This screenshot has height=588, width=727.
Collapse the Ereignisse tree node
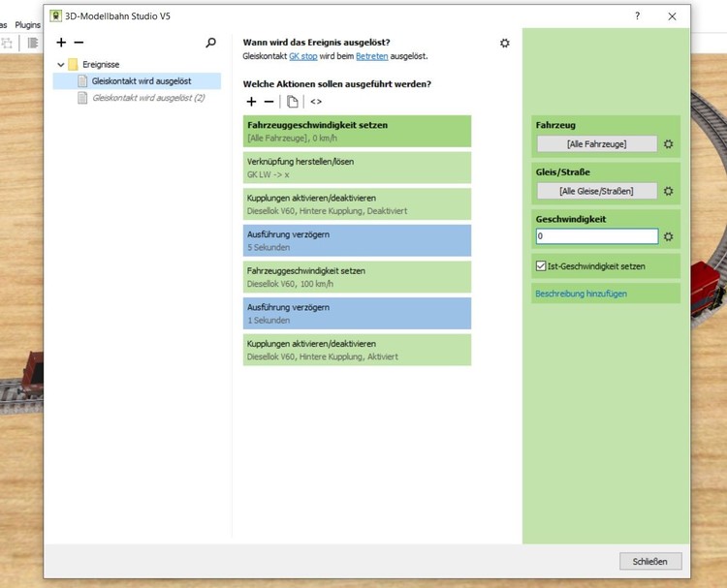(x=61, y=64)
